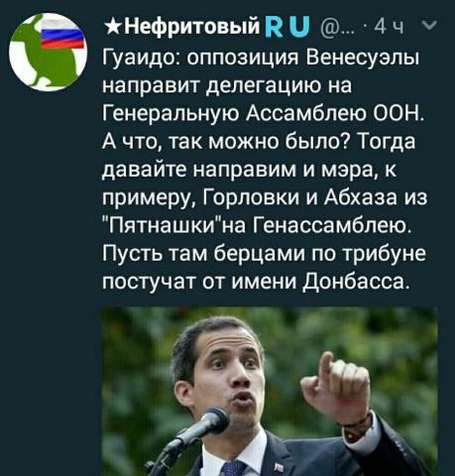Click the text направит делегацию на
Screen dimensions: 455x476
point(227,86)
